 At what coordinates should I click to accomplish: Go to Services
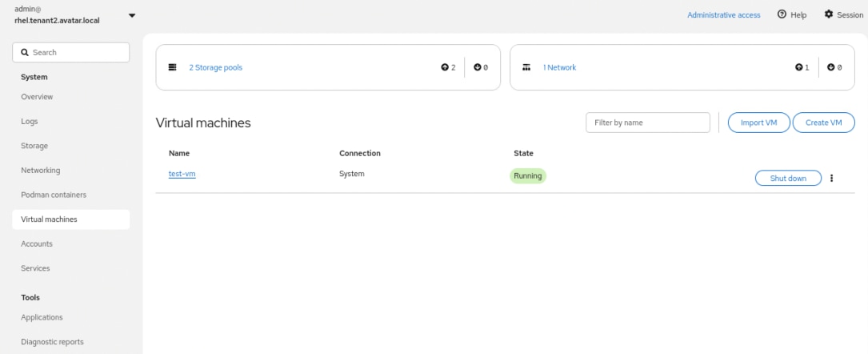point(35,268)
